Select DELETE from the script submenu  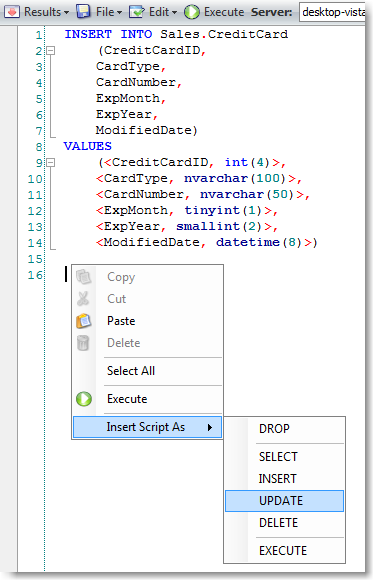pos(285,523)
